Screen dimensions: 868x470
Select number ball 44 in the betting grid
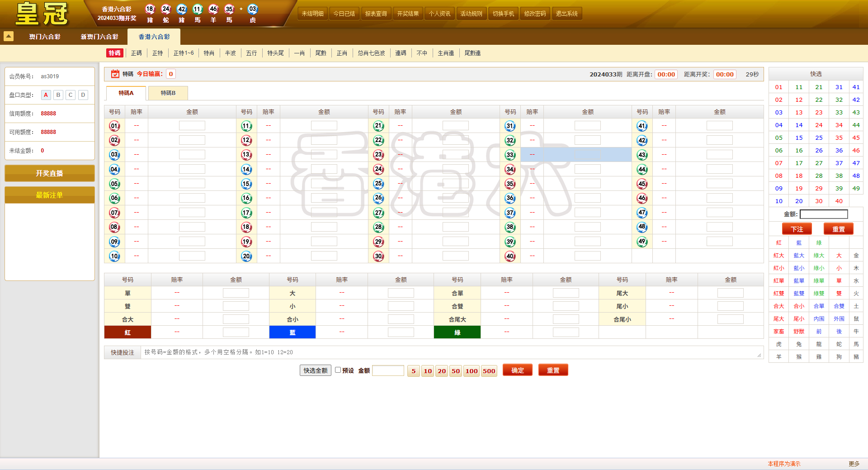tap(642, 169)
